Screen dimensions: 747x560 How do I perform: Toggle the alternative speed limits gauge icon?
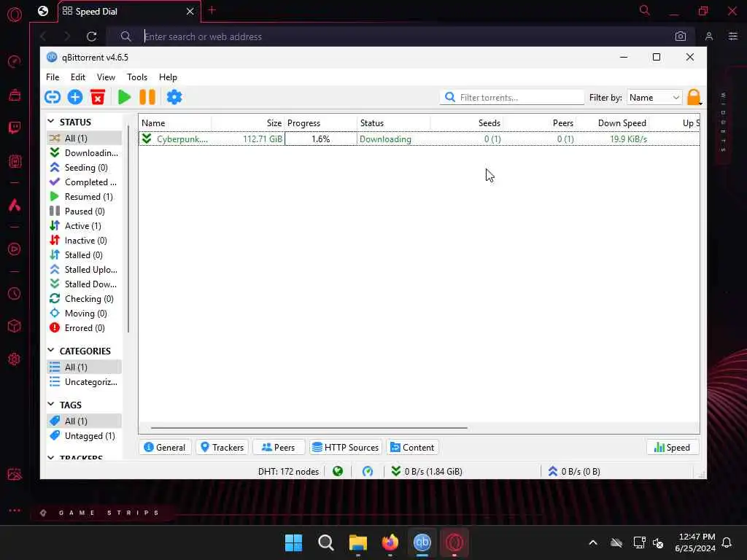(x=368, y=472)
